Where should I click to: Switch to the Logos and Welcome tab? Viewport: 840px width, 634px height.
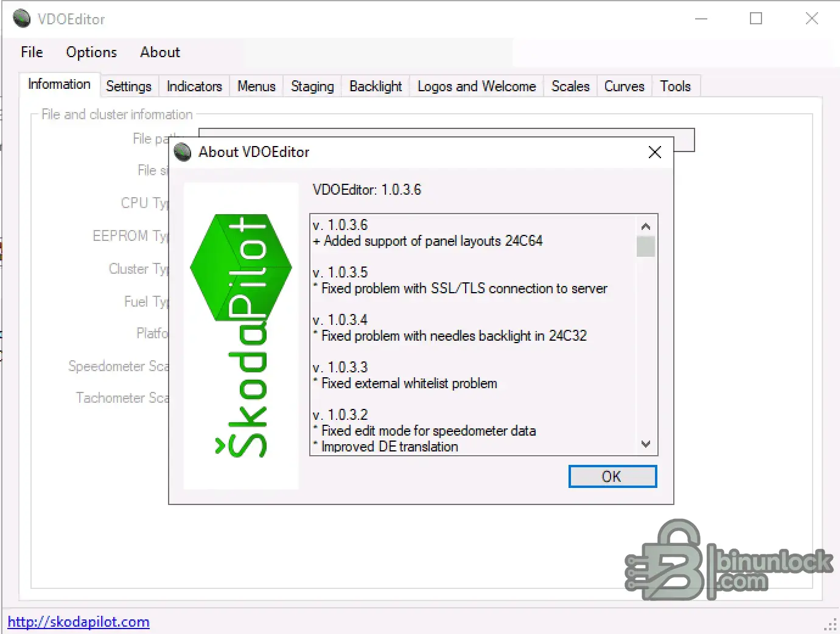pos(477,86)
